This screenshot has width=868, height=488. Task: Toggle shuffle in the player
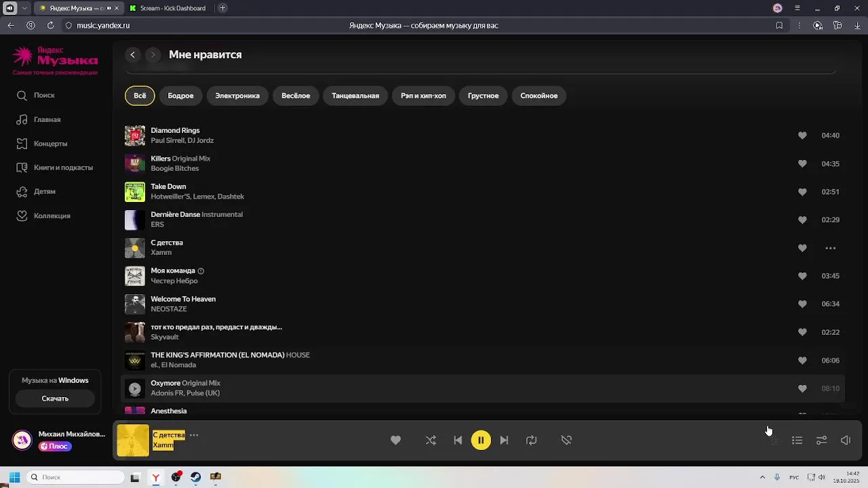(x=431, y=441)
